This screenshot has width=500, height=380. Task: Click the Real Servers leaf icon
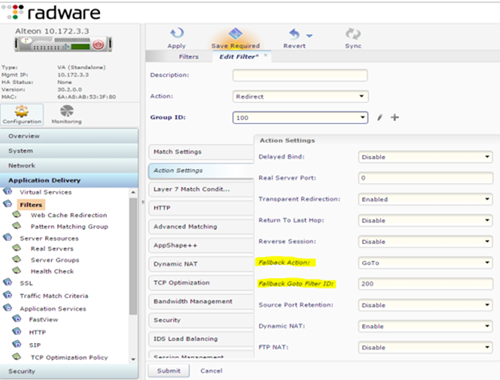(17, 248)
